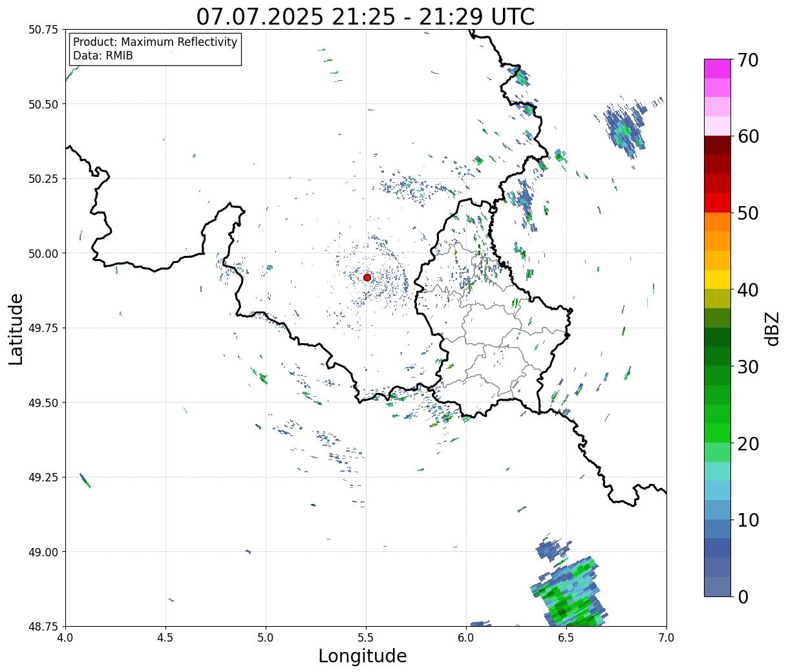Click the latitude tick label '49.00'
The image size is (788, 672).
click(43, 552)
